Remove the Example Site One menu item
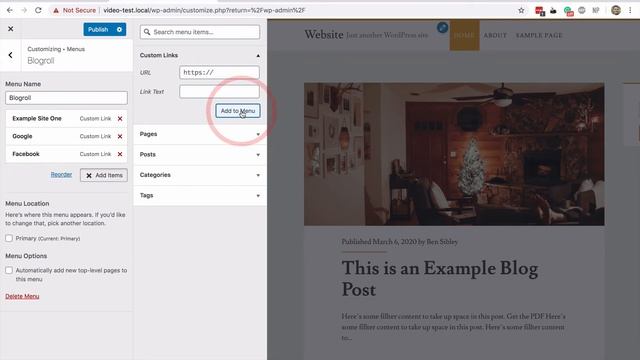The image size is (640, 360). click(x=120, y=119)
